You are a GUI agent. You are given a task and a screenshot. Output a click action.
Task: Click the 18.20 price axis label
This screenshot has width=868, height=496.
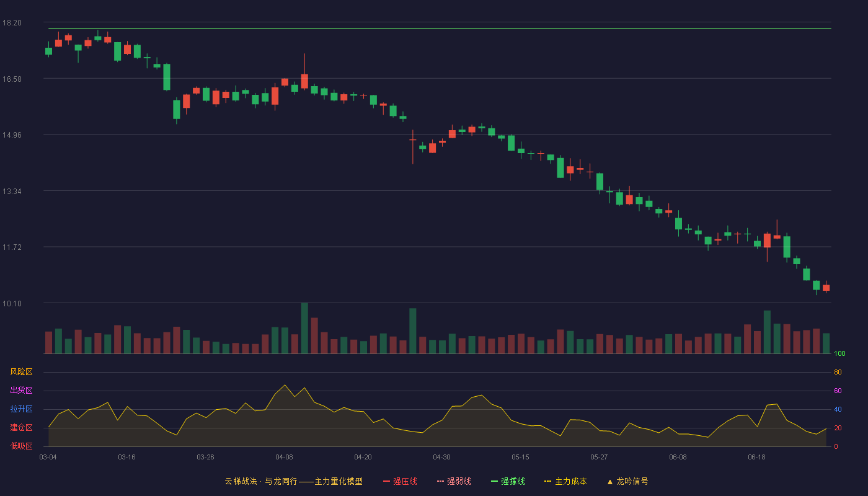tap(12, 23)
